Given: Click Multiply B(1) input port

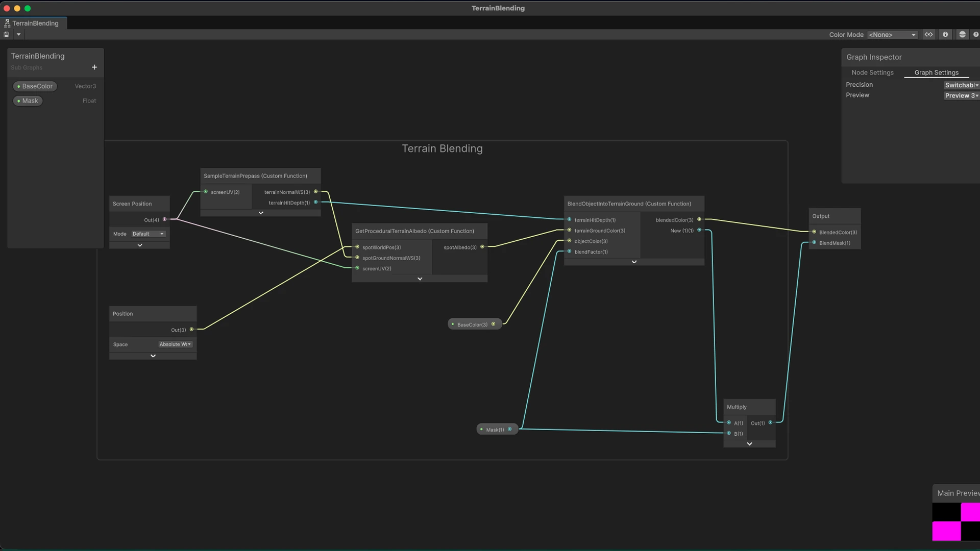Looking at the screenshot, I should pyautogui.click(x=729, y=434).
